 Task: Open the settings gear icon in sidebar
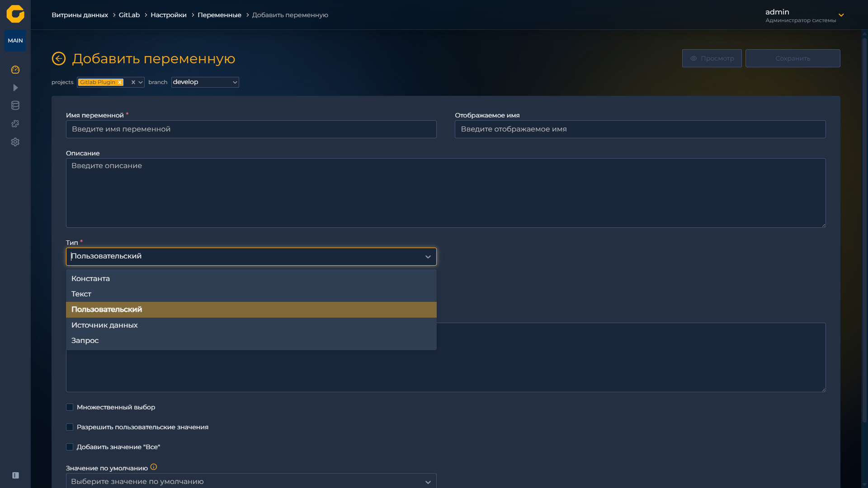coord(15,142)
